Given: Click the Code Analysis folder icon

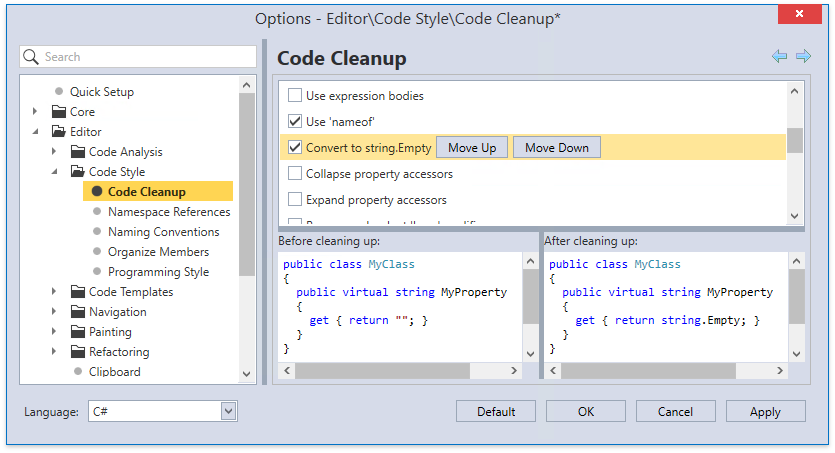Looking at the screenshot, I should point(79,152).
